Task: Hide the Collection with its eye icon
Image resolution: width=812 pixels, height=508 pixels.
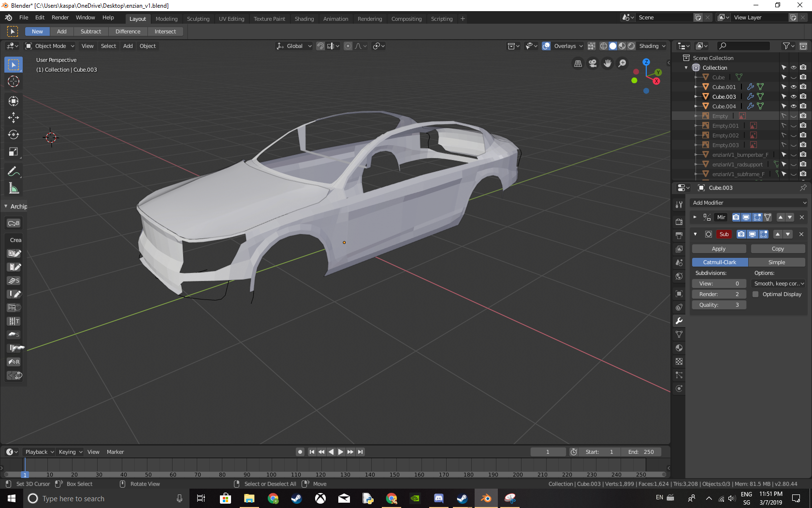Action: [x=793, y=68]
